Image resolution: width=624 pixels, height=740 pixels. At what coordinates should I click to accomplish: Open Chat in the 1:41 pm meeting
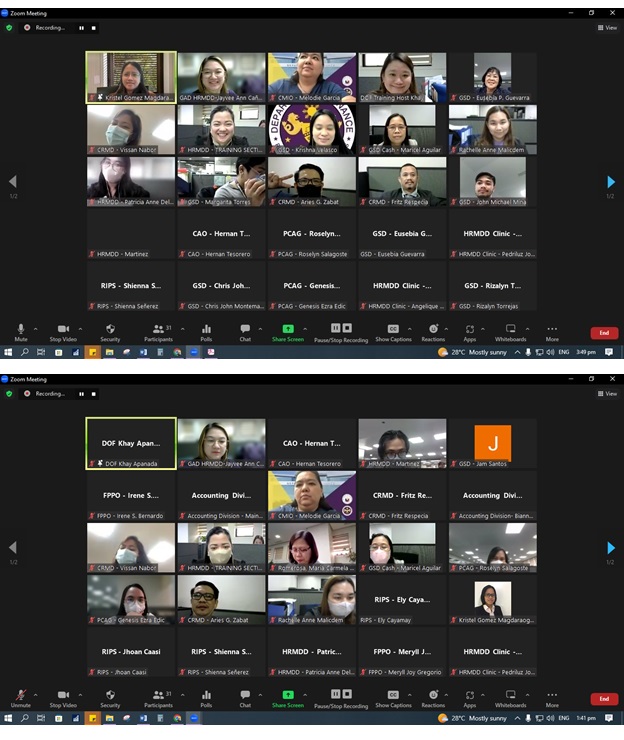(x=245, y=698)
